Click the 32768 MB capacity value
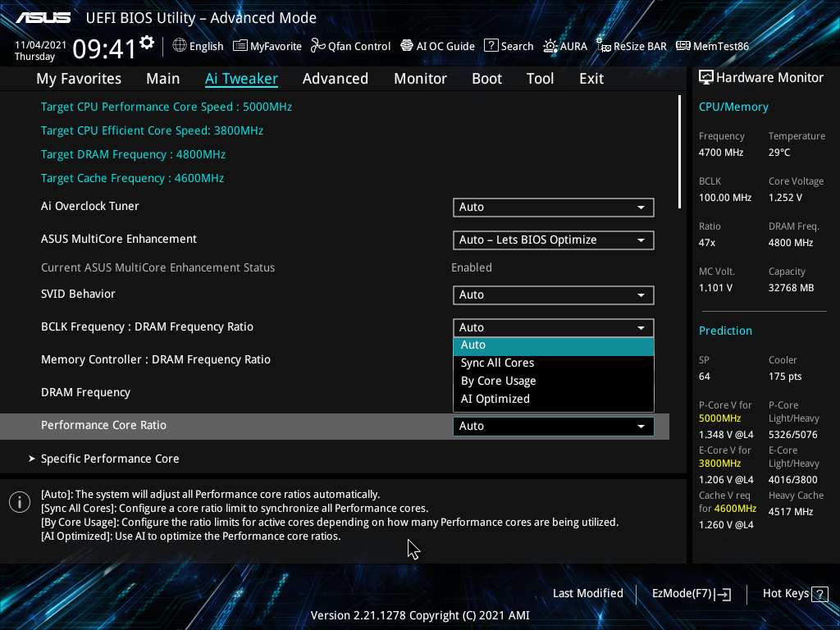This screenshot has height=630, width=840. [791, 288]
